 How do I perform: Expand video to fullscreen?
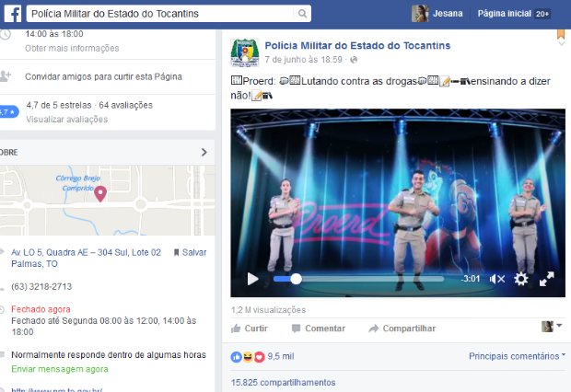(x=547, y=279)
